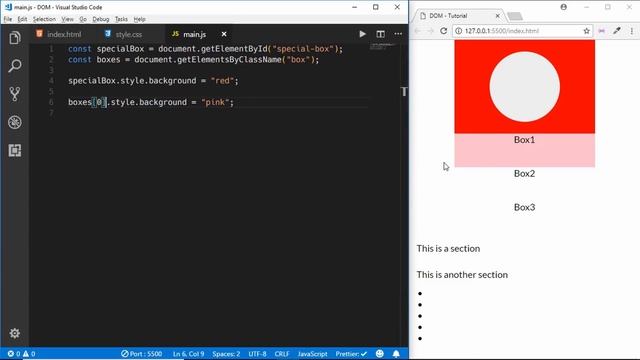Change encoding via UTF-8
This screenshot has width=640, height=360.
(257, 354)
